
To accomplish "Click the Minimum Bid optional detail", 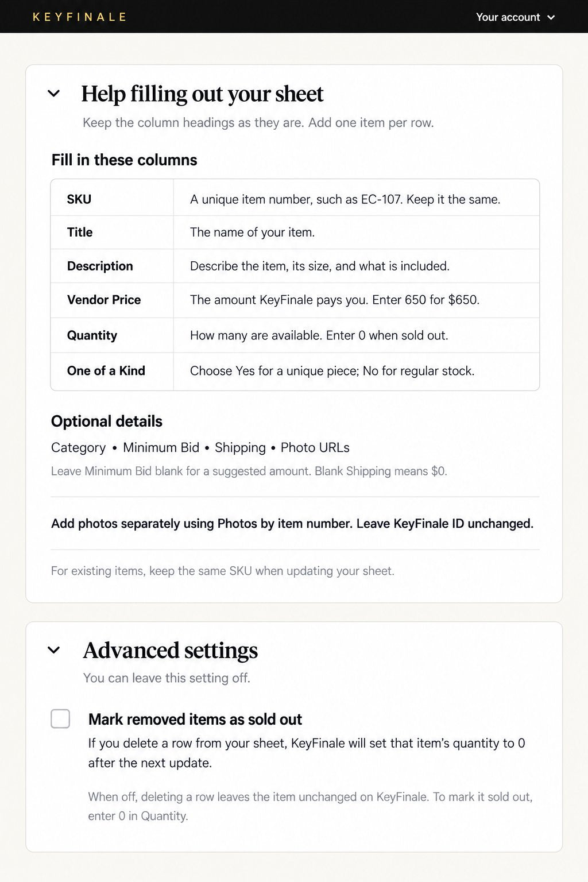I will (161, 448).
